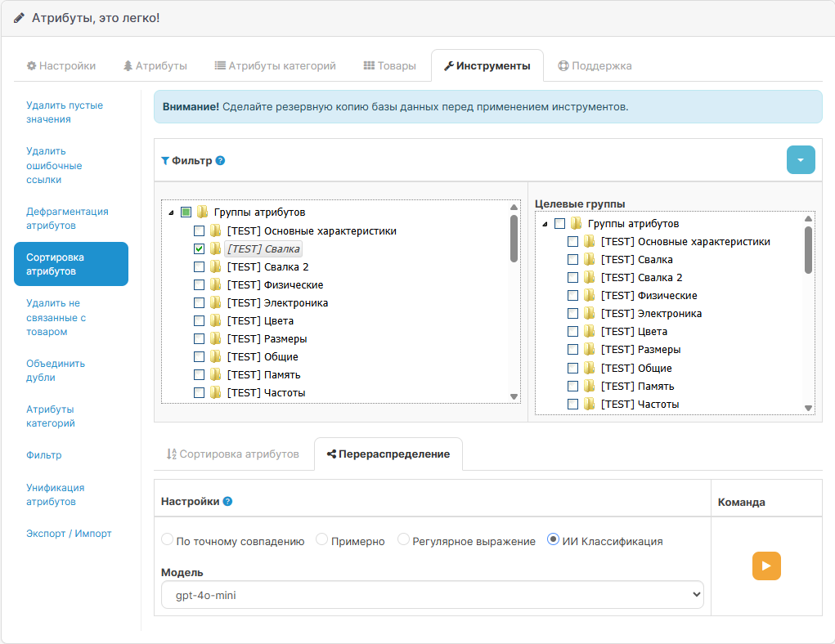
Task: Select the Регулярное выражение radio option
Action: tap(403, 540)
